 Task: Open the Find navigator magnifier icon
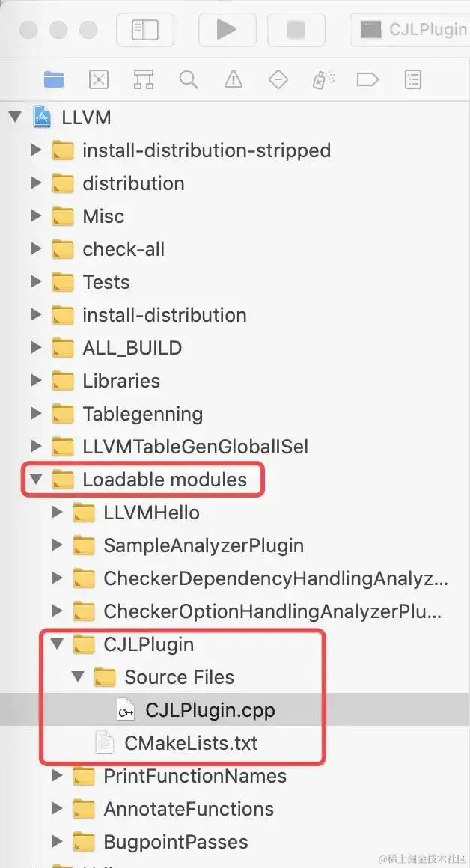coord(188,80)
